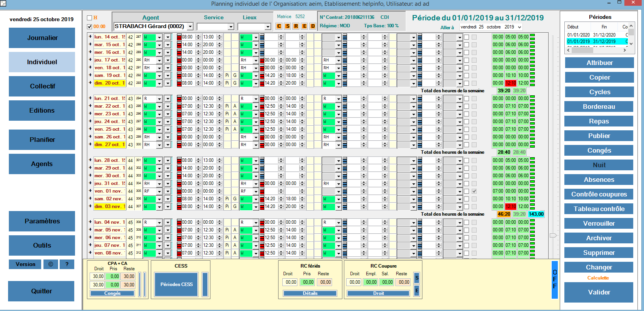Open help with the question mark button
The image size is (644, 311).
(67, 264)
